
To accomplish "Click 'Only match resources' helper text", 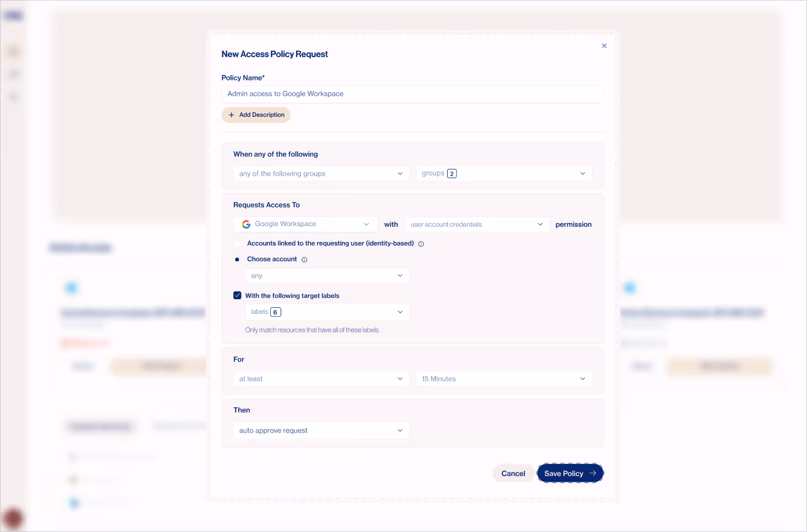I will (313, 330).
